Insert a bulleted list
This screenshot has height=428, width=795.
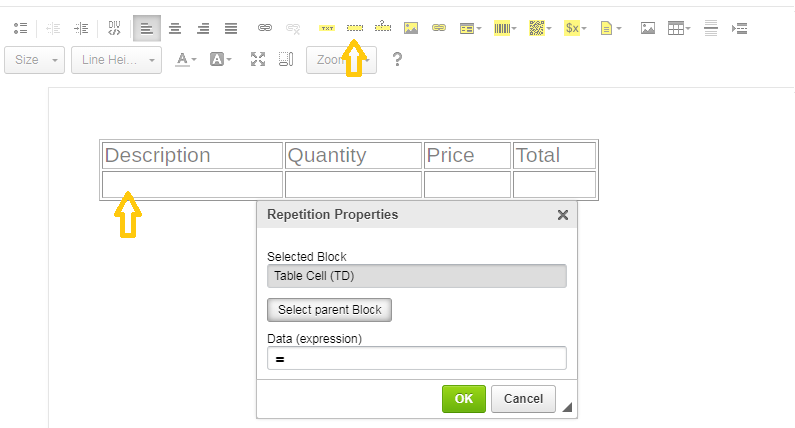20,28
